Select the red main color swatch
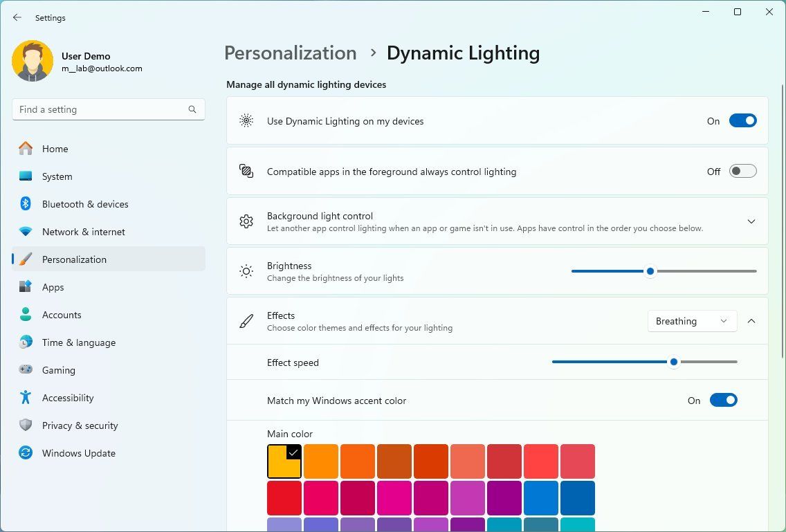 (284, 497)
